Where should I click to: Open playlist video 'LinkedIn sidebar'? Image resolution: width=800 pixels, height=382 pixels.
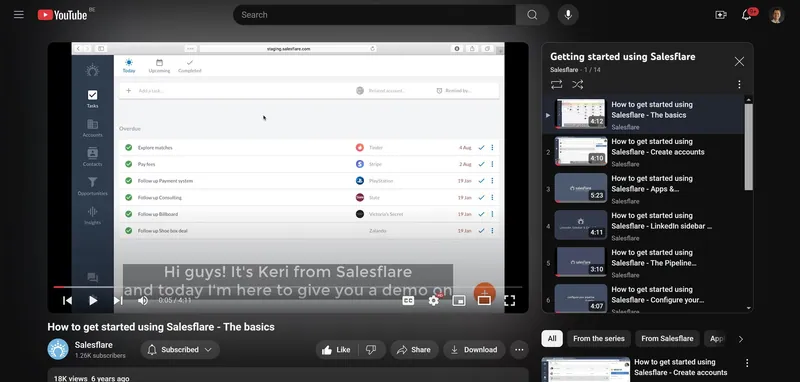tap(643, 226)
